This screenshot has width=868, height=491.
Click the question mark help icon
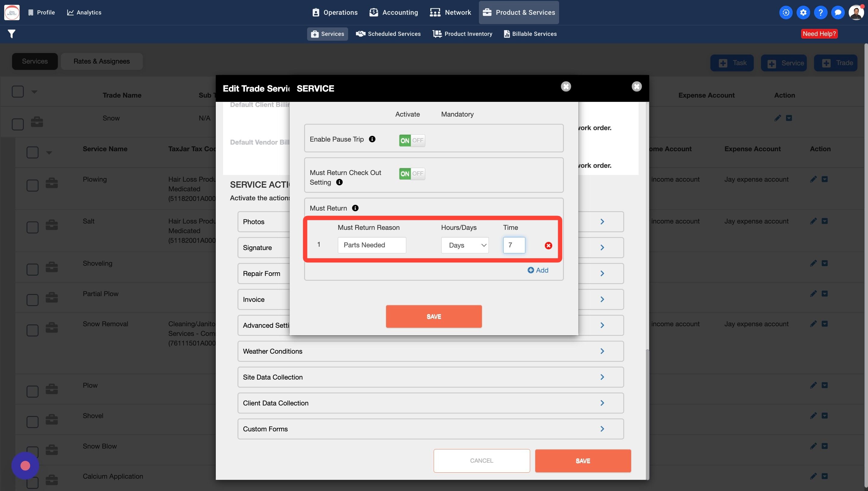820,12
